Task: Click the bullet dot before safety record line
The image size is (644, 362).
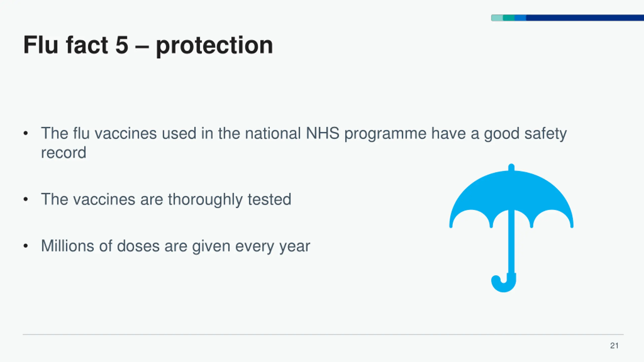Action: [x=25, y=133]
